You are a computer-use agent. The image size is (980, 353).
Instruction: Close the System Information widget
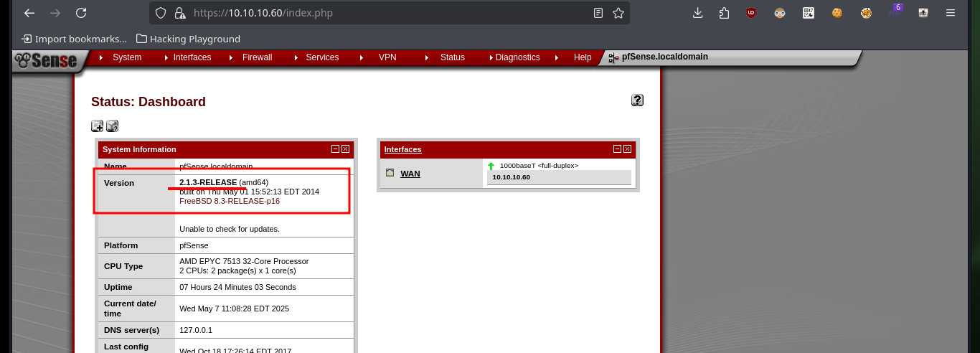345,149
